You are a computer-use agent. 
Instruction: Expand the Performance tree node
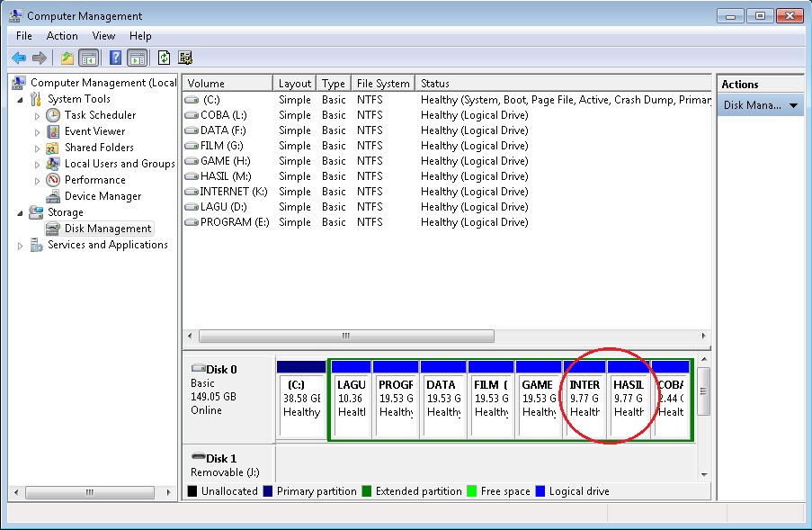point(37,181)
